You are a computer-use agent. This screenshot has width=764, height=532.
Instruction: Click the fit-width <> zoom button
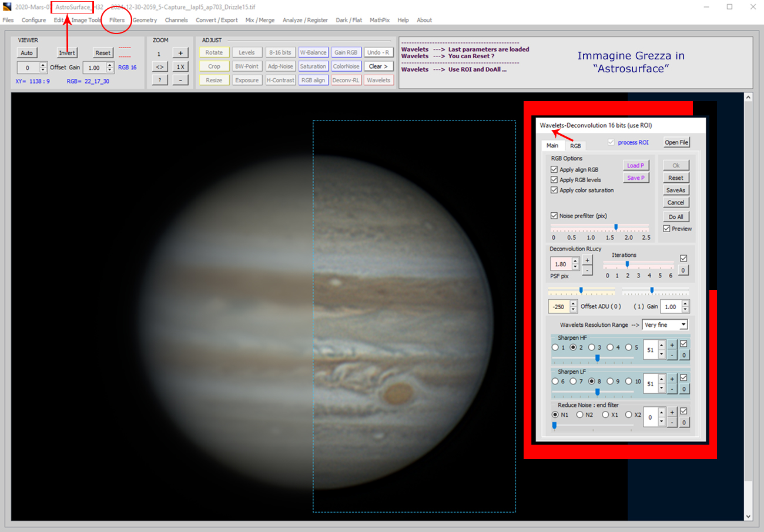[159, 66]
